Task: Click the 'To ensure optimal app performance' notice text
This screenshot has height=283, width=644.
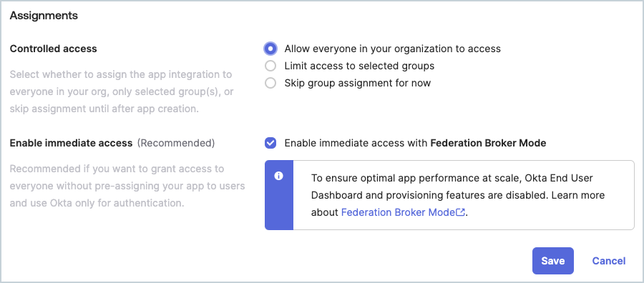Action: click(x=458, y=195)
